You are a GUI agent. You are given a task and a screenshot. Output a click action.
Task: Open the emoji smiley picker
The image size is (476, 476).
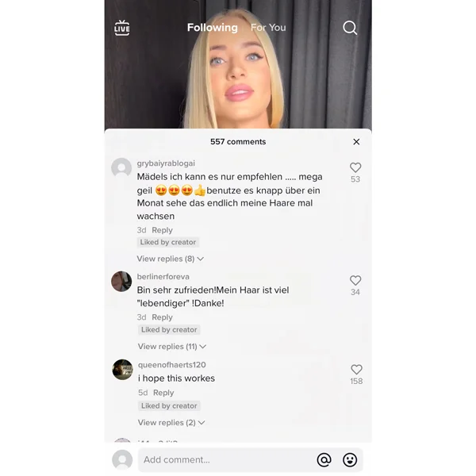click(x=350, y=459)
